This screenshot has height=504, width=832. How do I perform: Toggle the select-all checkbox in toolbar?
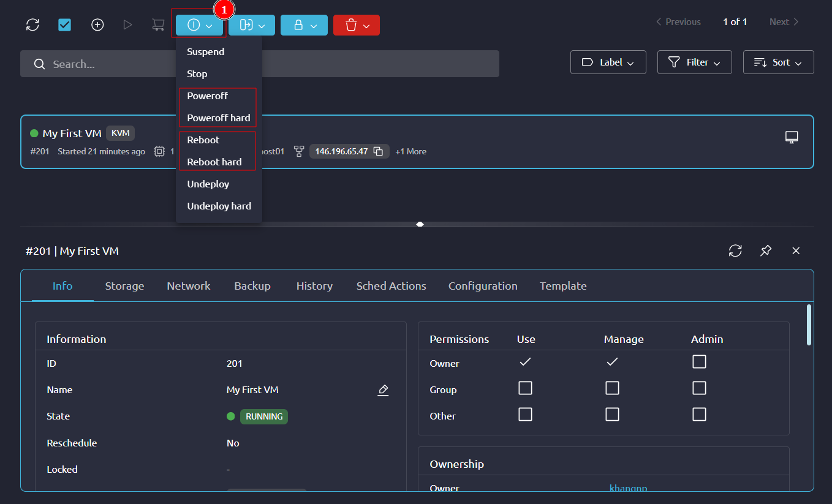coord(65,25)
